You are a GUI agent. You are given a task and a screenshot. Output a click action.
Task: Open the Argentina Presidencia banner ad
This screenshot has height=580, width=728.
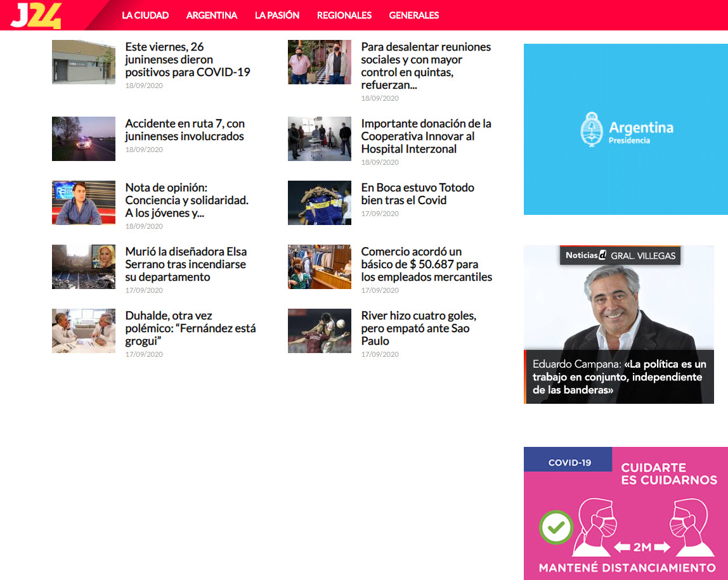coord(625,129)
